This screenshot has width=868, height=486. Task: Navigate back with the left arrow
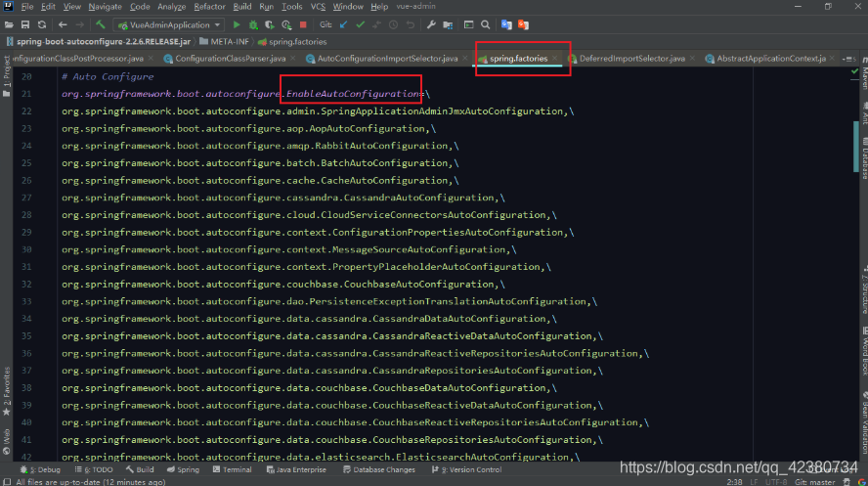63,24
